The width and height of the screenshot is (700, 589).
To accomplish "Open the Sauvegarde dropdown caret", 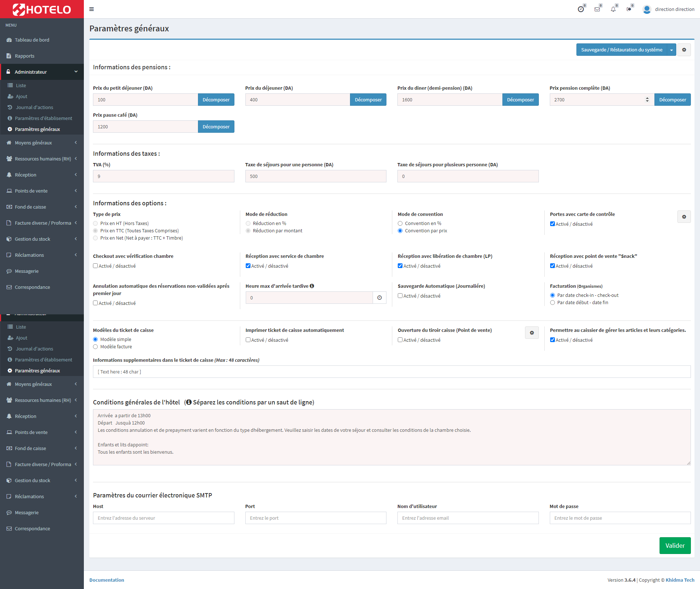I will 671,50.
